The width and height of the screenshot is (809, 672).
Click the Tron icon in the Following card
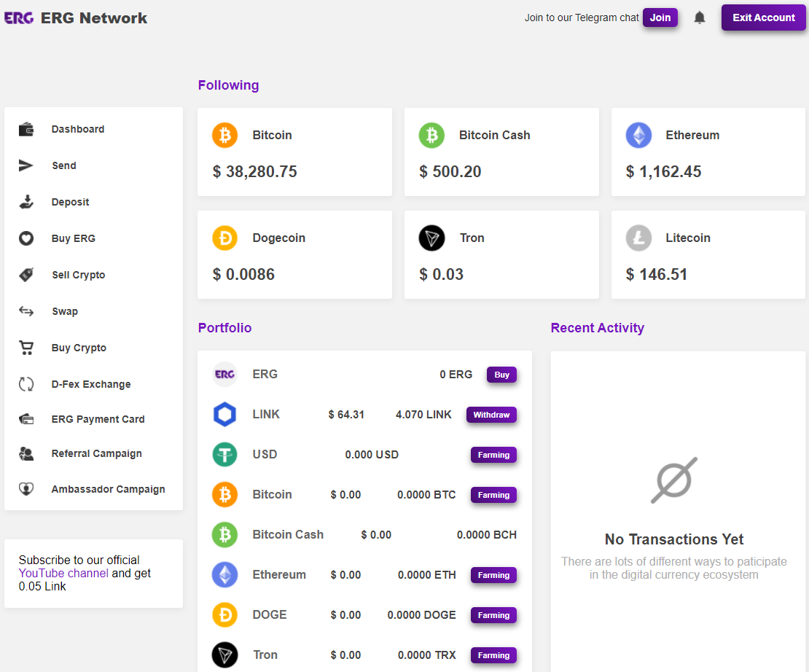[431, 238]
